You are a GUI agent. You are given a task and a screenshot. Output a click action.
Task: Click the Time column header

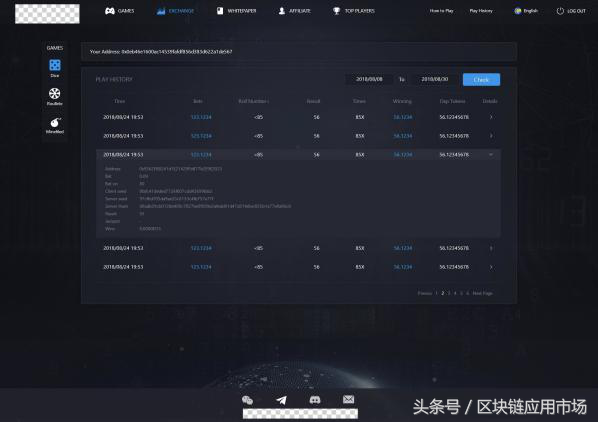tap(119, 101)
